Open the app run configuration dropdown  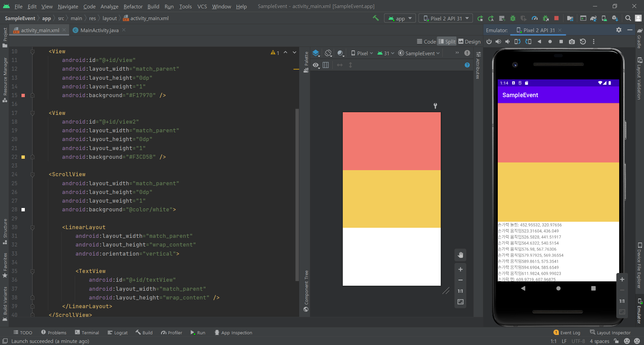point(400,18)
